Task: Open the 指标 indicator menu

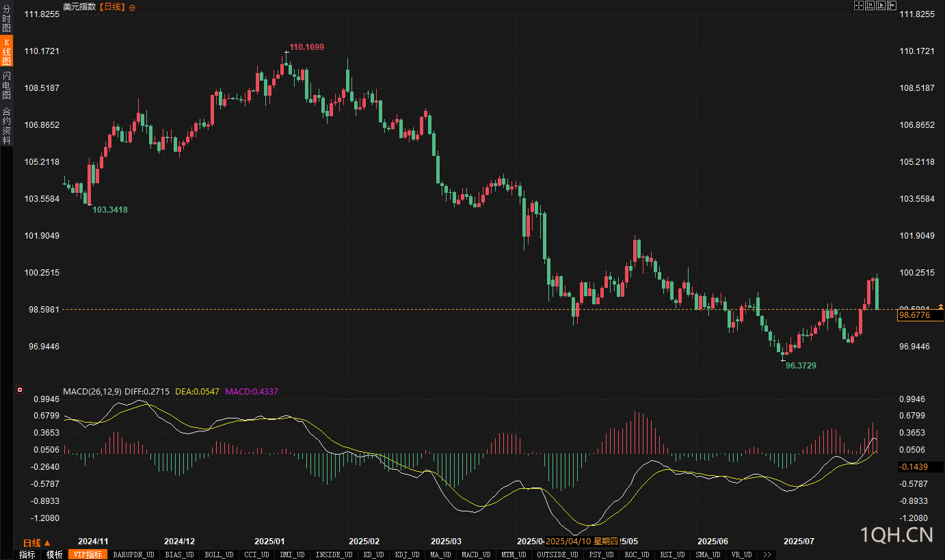Action: pyautogui.click(x=27, y=555)
